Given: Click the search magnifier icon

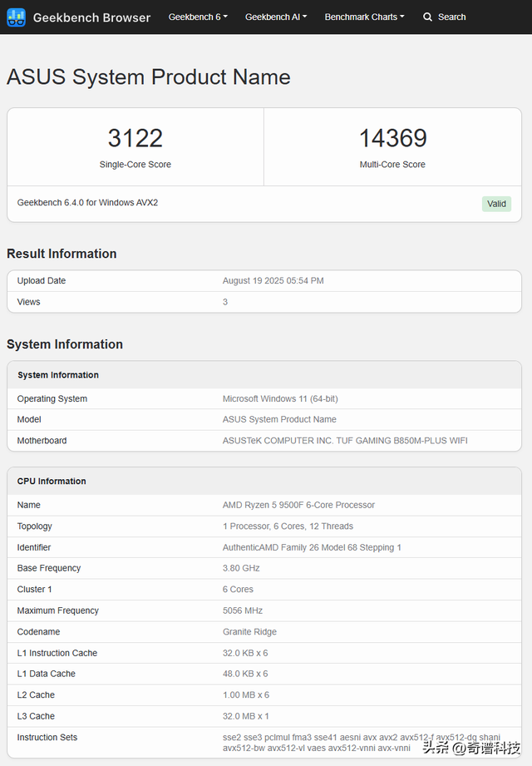Looking at the screenshot, I should (427, 17).
